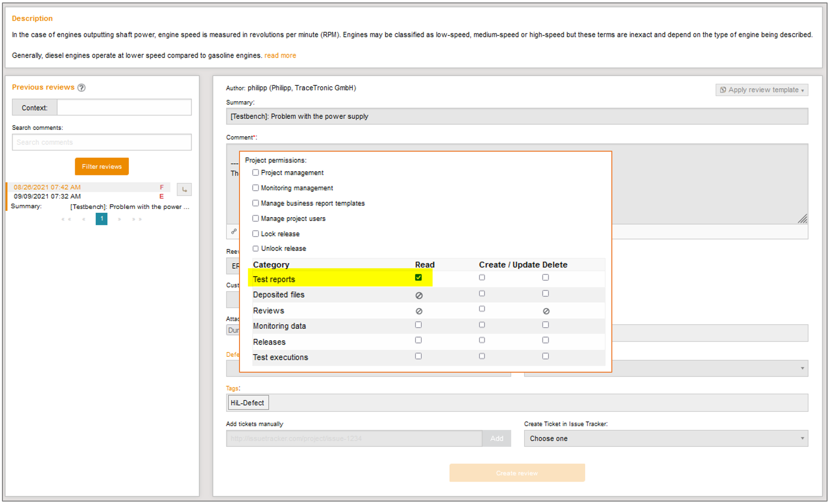Open the read more link
The height and width of the screenshot is (504, 830).
coord(280,56)
